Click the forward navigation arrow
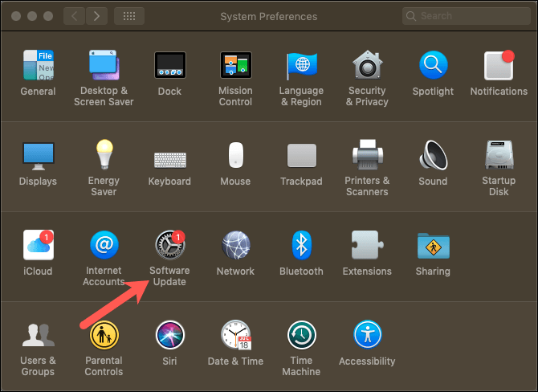This screenshot has height=392, width=538. coord(96,16)
